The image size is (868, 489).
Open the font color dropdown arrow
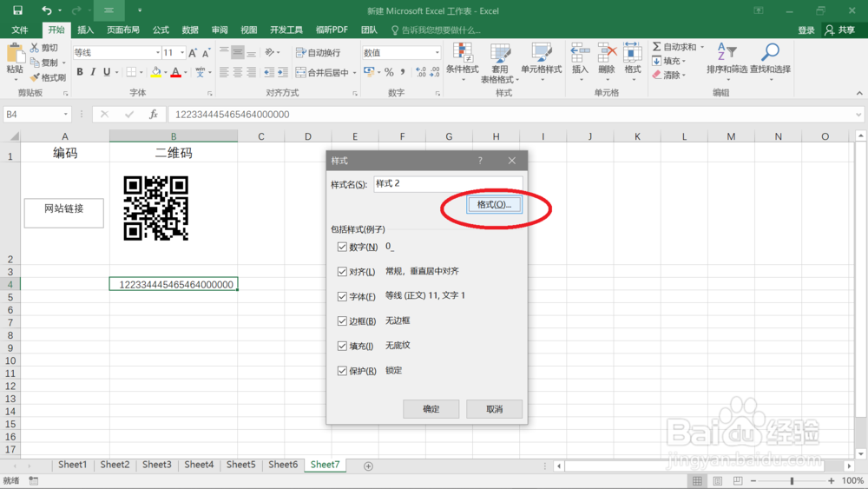pos(186,73)
